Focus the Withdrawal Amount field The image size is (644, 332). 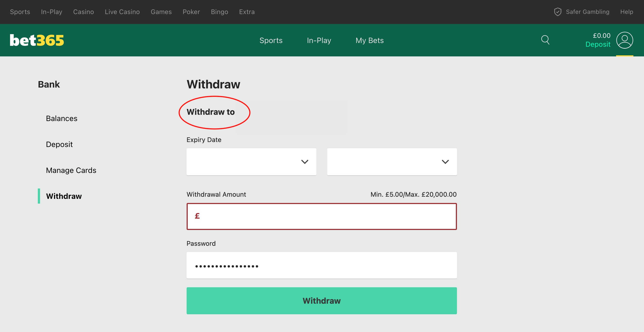tap(322, 216)
